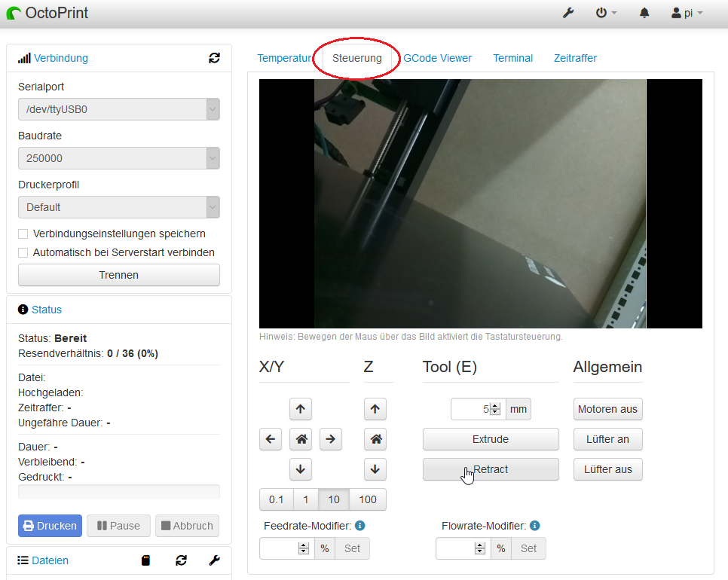Click the Trennen disconnect button
This screenshot has height=580, width=728.
tap(119, 275)
